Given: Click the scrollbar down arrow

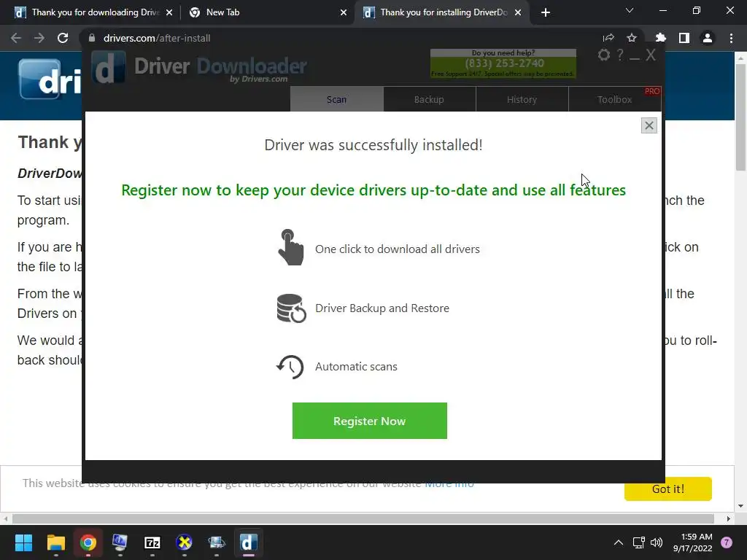Looking at the screenshot, I should 740,506.
